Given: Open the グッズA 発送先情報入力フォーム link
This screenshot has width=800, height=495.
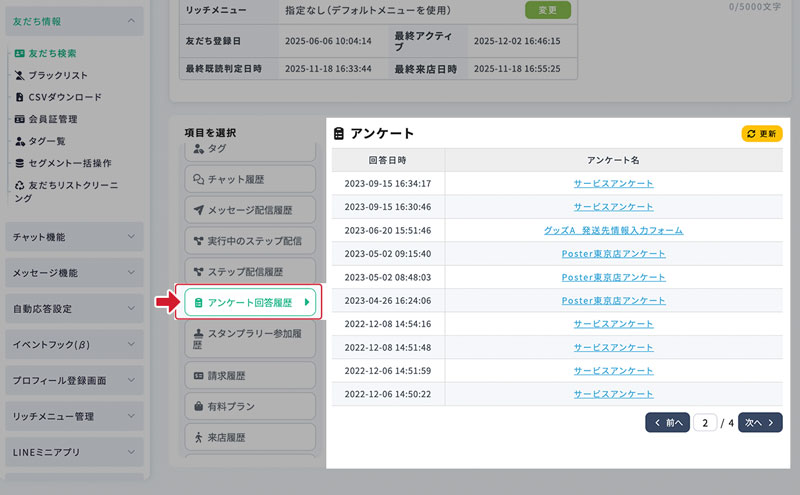Looking at the screenshot, I should 613,230.
